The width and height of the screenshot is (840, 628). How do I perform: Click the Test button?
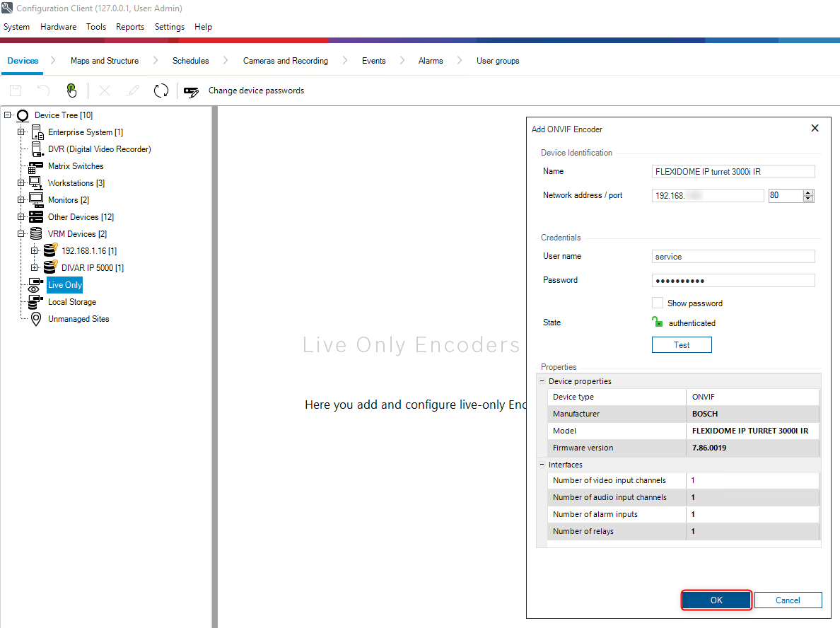click(681, 344)
